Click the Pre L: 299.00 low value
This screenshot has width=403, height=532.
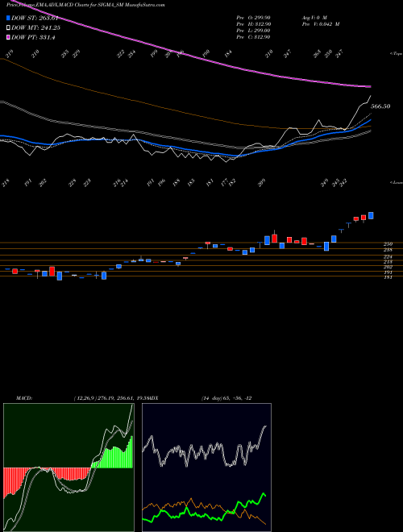[253, 31]
